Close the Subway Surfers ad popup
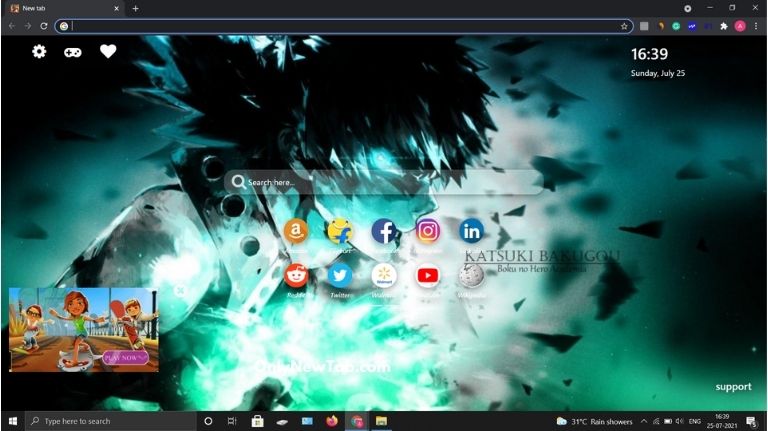The image size is (768, 431). [180, 290]
